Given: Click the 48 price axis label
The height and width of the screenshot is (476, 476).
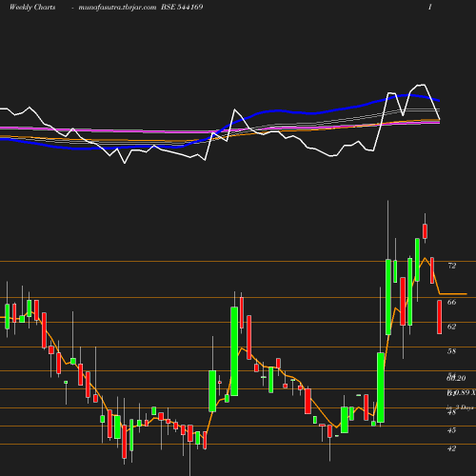Looking at the screenshot, I should coord(452,412).
